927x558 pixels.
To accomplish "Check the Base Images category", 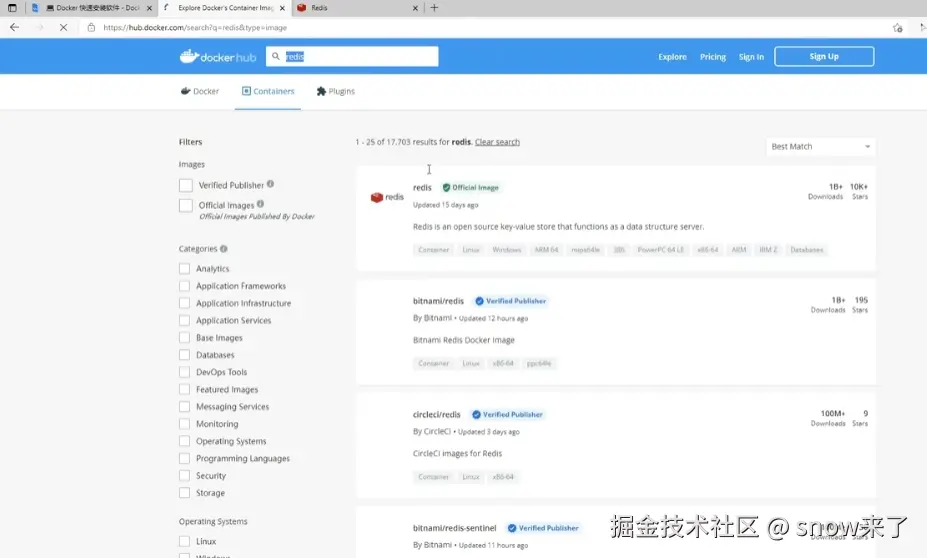I will 184,338.
